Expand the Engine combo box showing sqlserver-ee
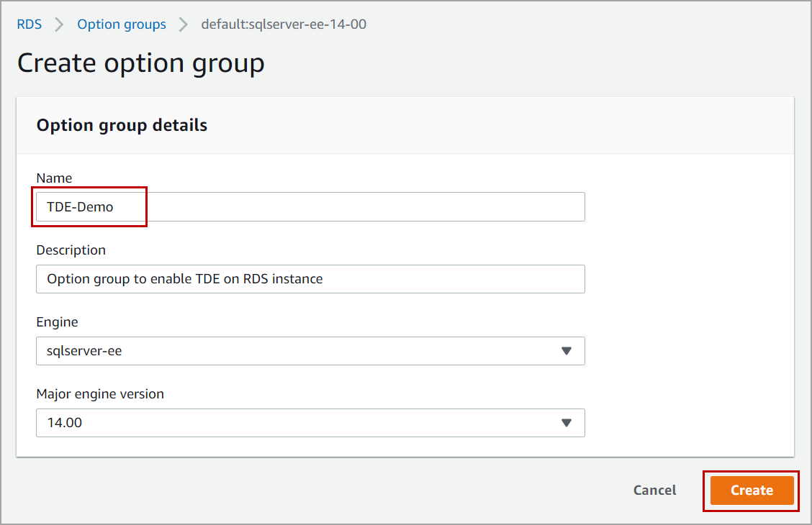Viewport: 812px width, 525px height. coord(310,351)
